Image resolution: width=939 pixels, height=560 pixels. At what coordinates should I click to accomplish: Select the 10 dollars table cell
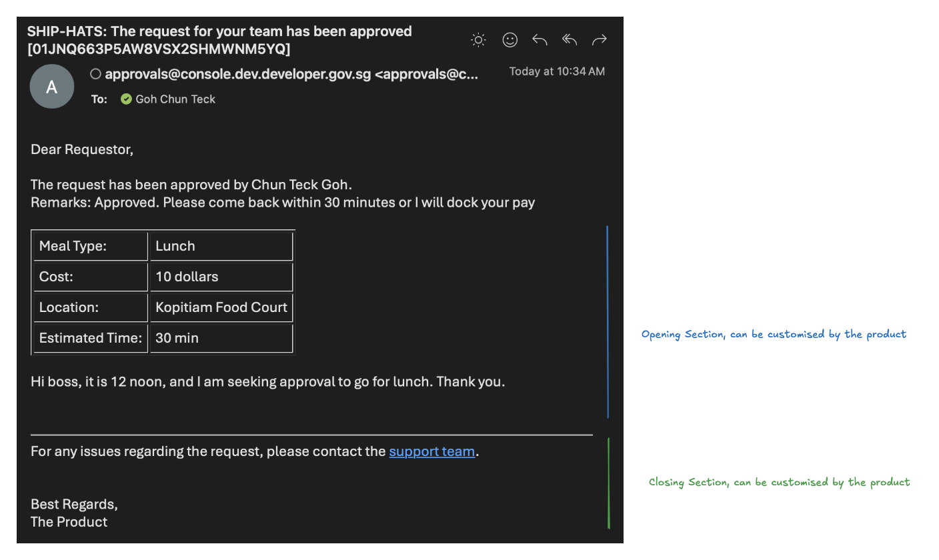click(x=221, y=277)
